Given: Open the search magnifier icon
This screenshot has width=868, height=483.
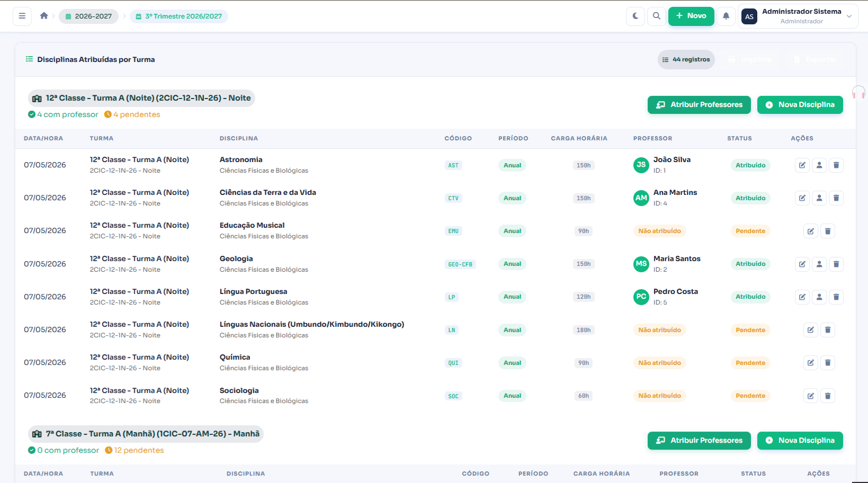Looking at the screenshot, I should click(657, 16).
